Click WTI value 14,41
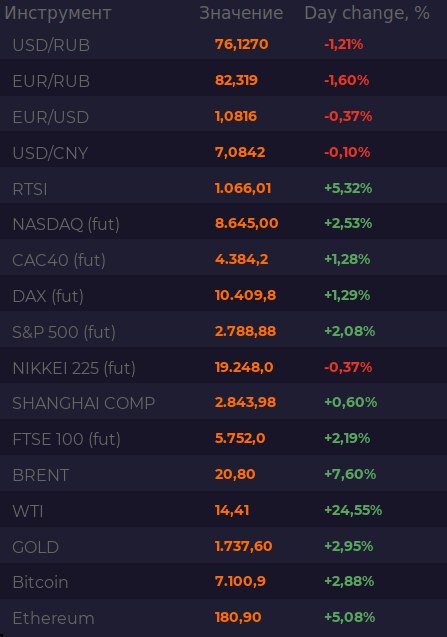Screen dimensions: 447x637 coord(232,510)
